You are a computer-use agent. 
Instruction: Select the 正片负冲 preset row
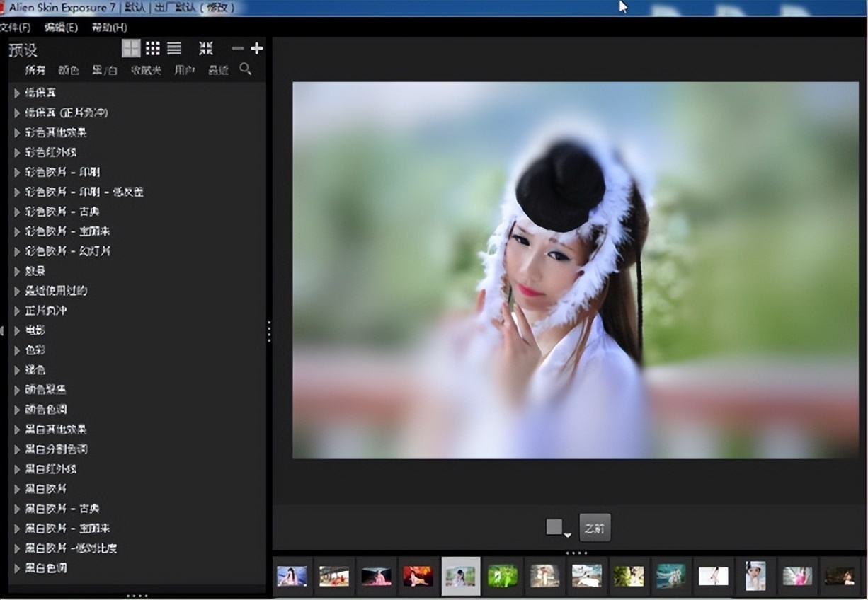137,311
